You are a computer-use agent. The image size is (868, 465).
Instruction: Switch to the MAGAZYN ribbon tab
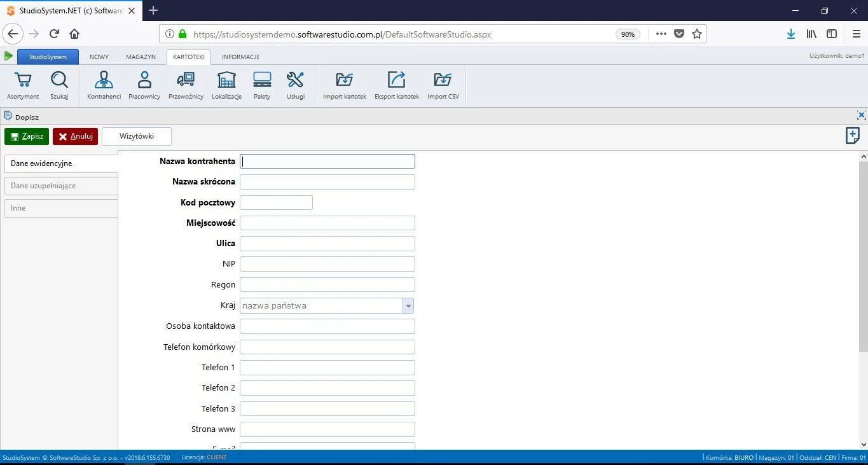[x=141, y=57]
